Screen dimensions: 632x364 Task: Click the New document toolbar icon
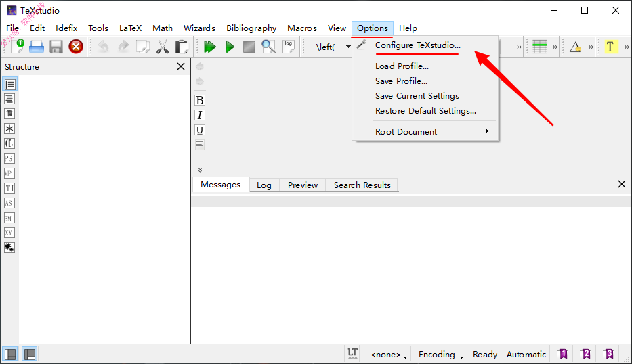(18, 47)
